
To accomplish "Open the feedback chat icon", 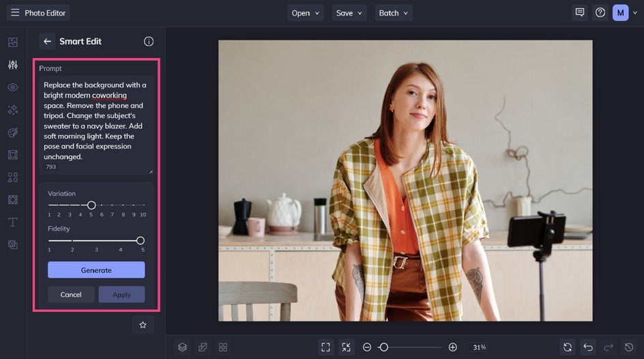I will 579,13.
